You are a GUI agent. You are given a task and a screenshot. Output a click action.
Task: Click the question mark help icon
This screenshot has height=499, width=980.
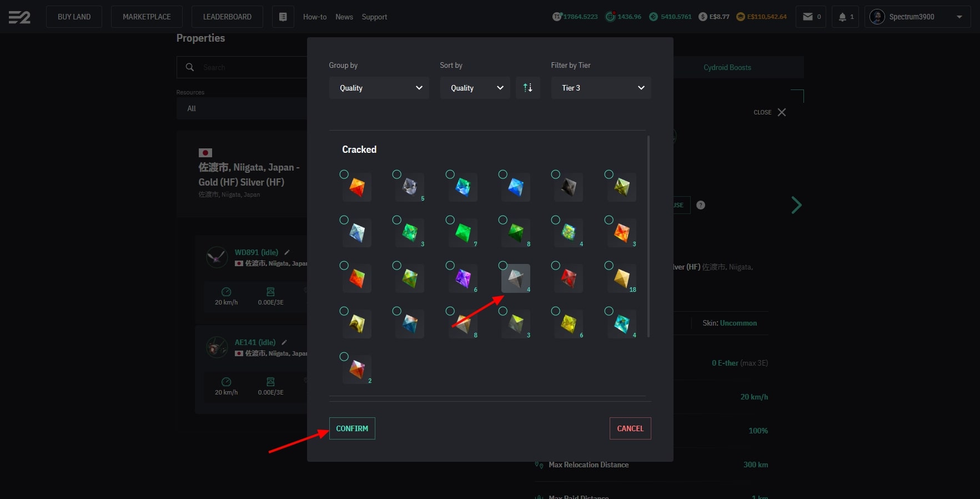pos(701,205)
